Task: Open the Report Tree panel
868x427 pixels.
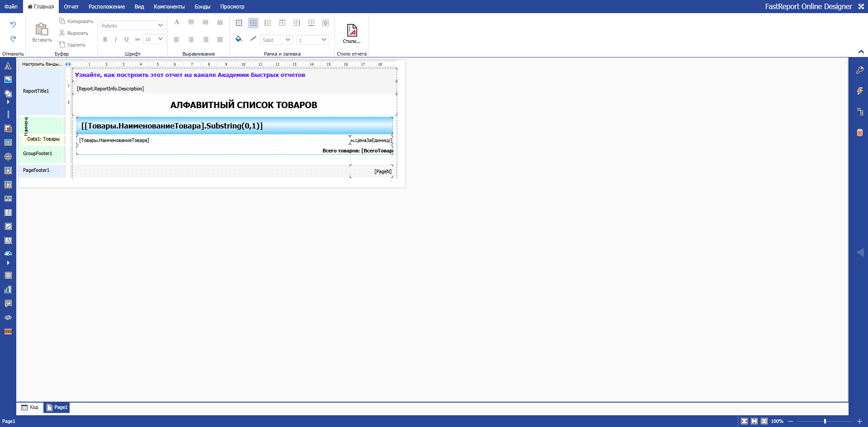Action: click(860, 112)
